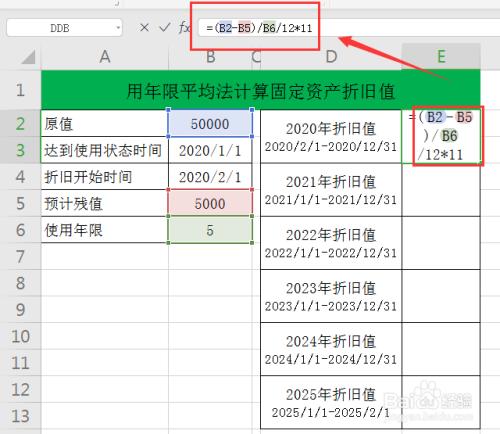Select all cells via the corner triangle

28,57
